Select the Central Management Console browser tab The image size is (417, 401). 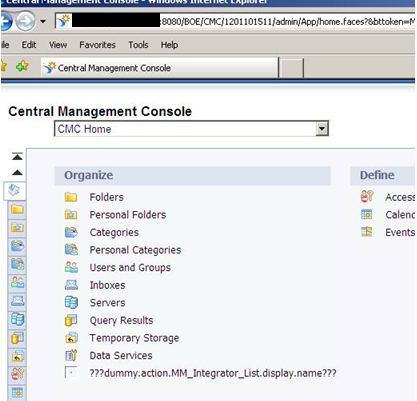160,68
